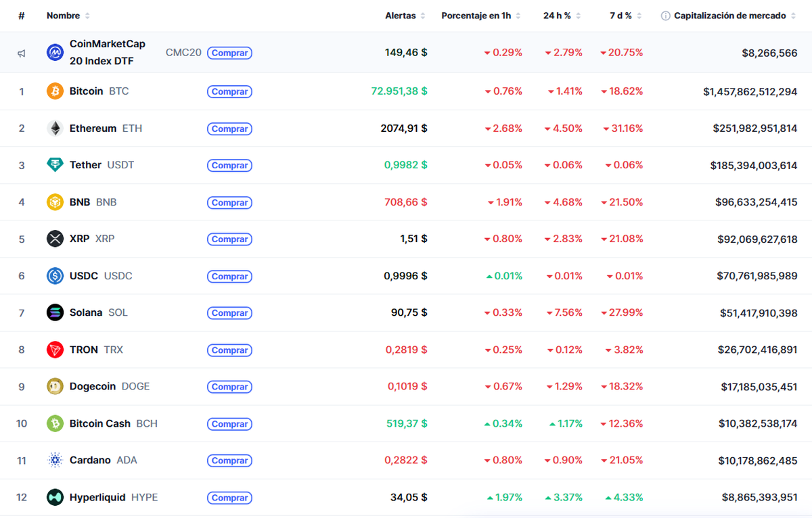Click the megaphone icon beside CMC20 index

22,53
